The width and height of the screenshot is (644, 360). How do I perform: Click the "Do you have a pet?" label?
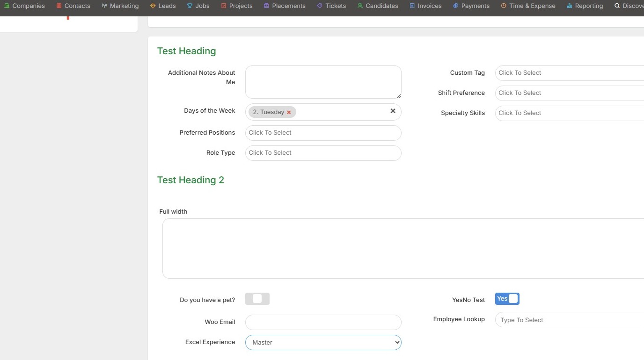click(207, 300)
